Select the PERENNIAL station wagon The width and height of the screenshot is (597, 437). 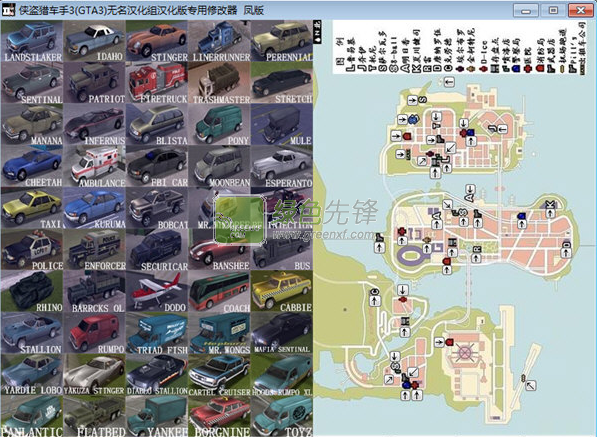282,41
